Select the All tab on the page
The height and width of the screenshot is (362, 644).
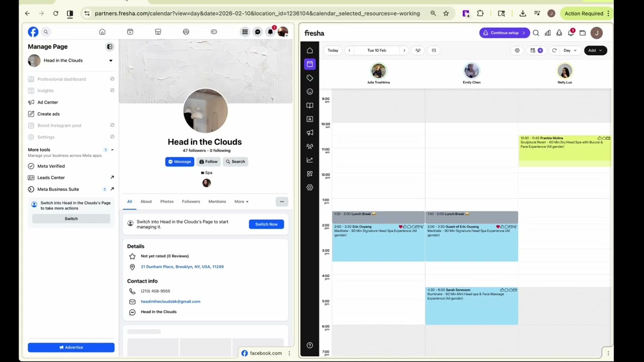(129, 202)
